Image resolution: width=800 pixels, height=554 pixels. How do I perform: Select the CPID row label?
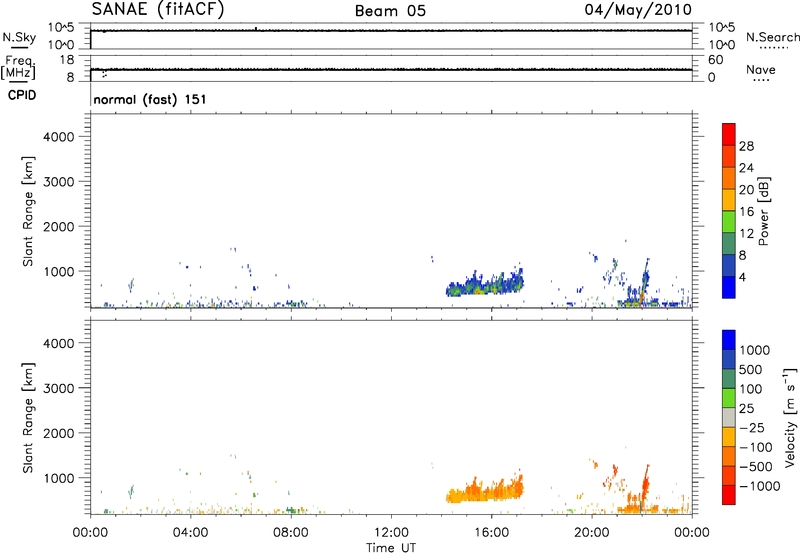(22, 95)
